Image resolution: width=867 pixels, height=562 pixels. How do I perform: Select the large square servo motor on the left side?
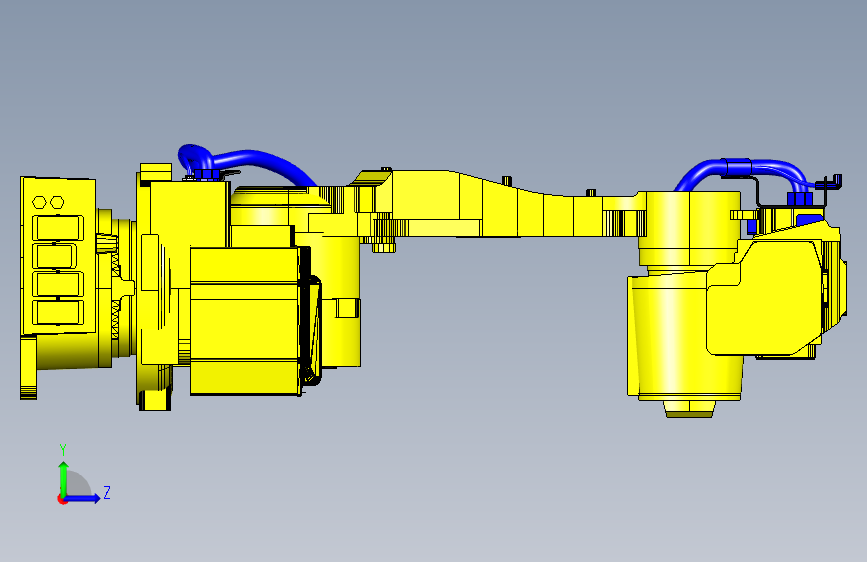246,321
